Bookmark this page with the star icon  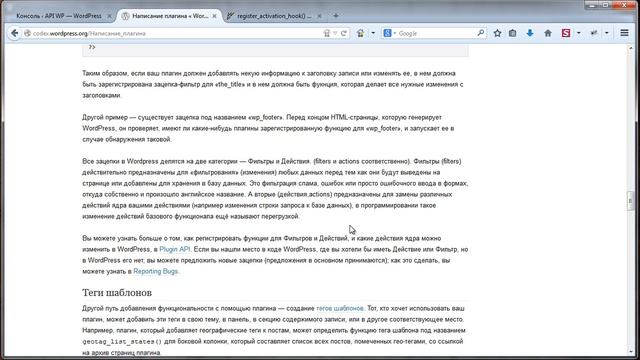497,33
